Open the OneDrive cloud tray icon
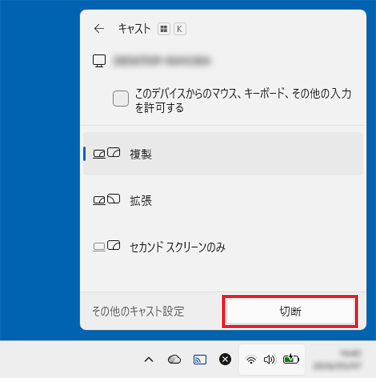This screenshot has width=376, height=378. tap(174, 360)
